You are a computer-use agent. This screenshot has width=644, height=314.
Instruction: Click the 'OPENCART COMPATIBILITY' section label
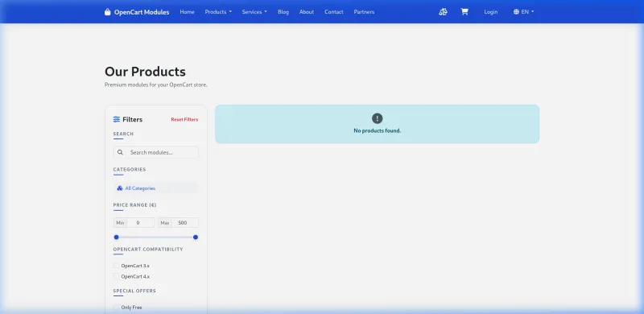148,250
